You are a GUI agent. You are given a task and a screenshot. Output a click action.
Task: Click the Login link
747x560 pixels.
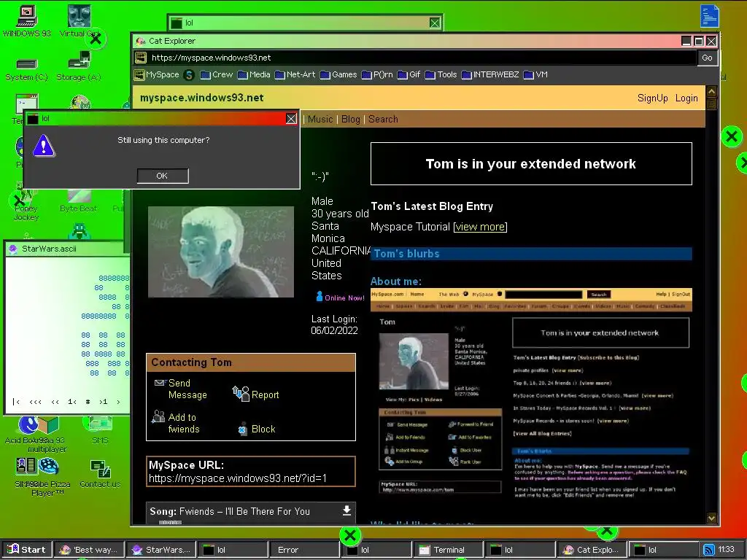click(686, 98)
